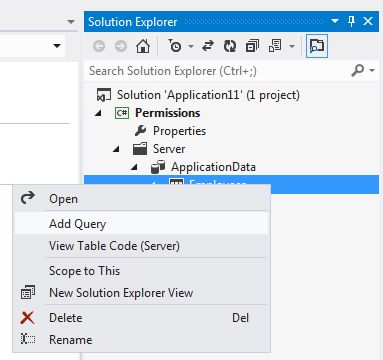The height and width of the screenshot is (360, 383).
Task: Choose Scope to This menu item
Action: pos(141,271)
